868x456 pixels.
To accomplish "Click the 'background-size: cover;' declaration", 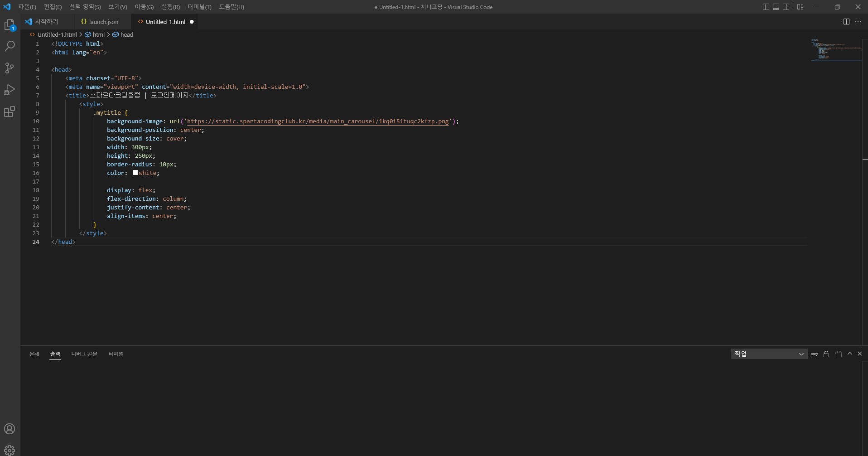I will (x=147, y=139).
